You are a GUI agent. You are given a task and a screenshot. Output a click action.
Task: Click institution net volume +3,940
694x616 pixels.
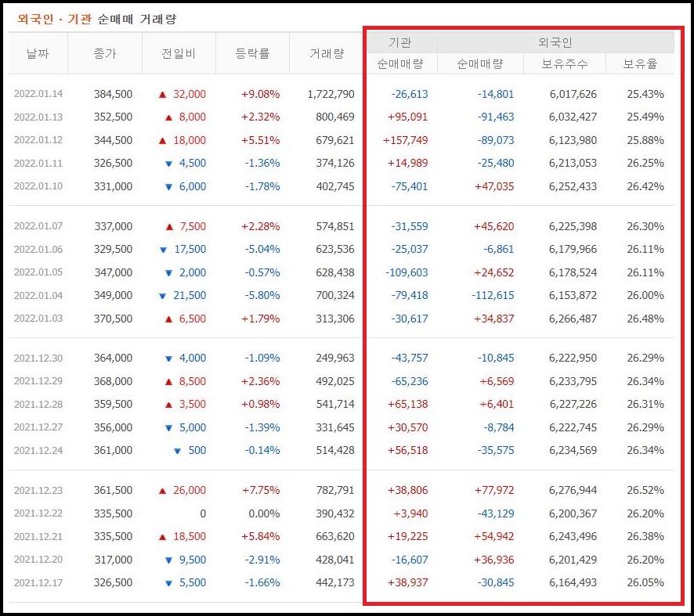410,513
